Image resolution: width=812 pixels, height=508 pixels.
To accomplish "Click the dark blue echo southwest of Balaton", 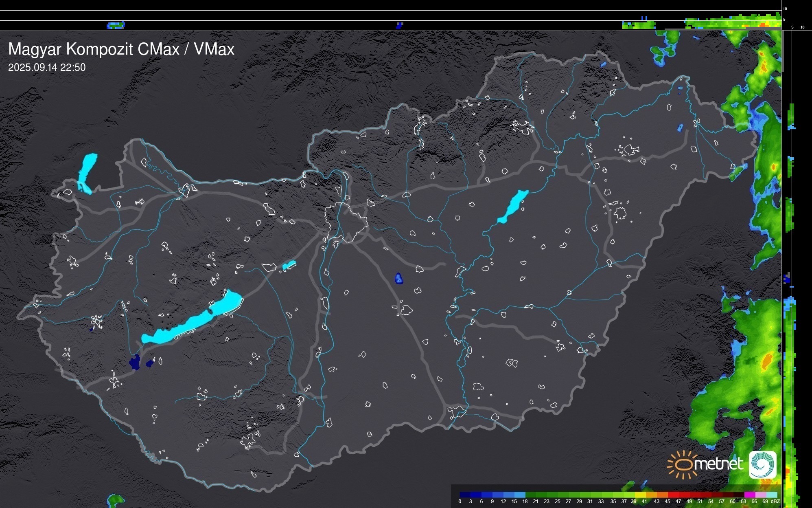I will (134, 362).
